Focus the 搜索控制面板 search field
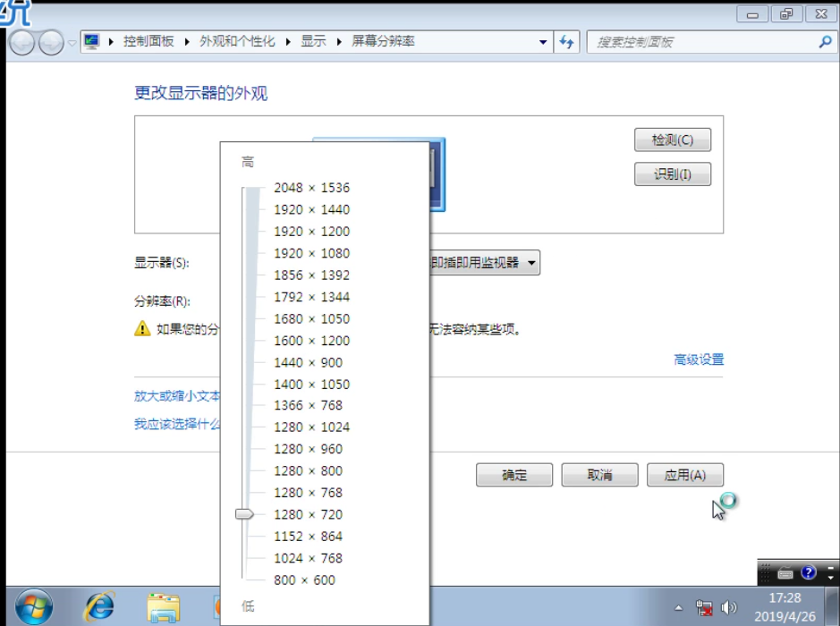Viewport: 840px width, 626px height. [x=701, y=42]
